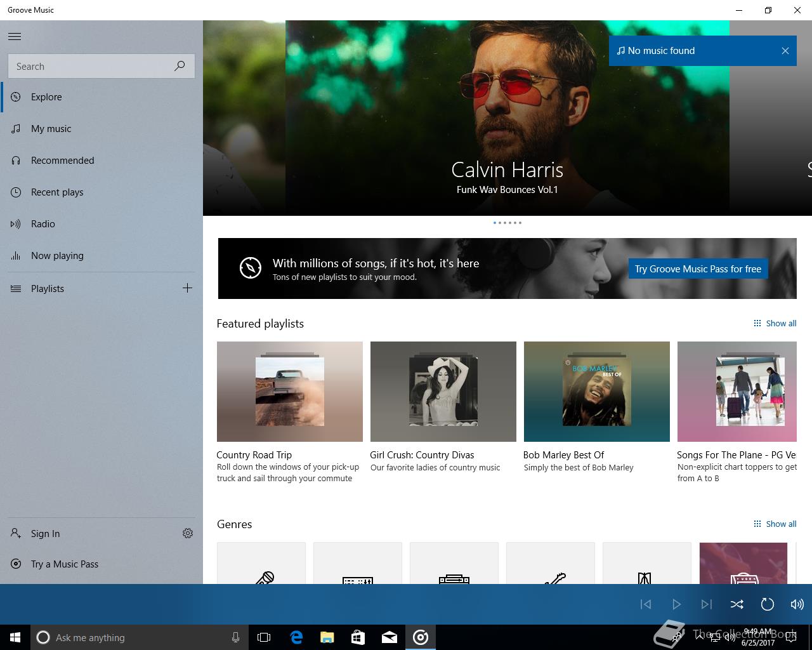Screen dimensions: 812x650
Task: Show Recent plays
Action: 101,192
